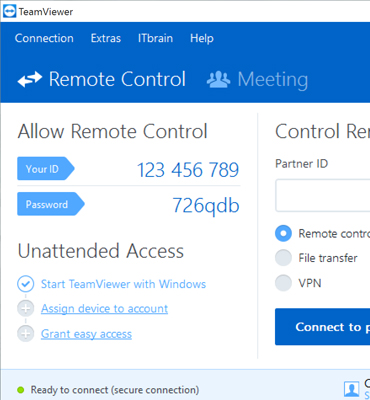This screenshot has height=400, width=370.
Task: Click the Partner ID input field
Action: pyautogui.click(x=322, y=195)
